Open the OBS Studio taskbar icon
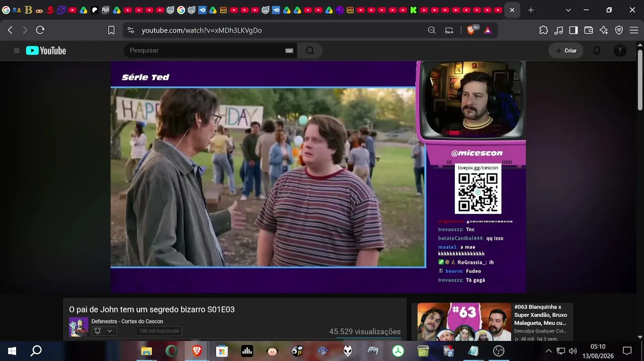 (498, 351)
